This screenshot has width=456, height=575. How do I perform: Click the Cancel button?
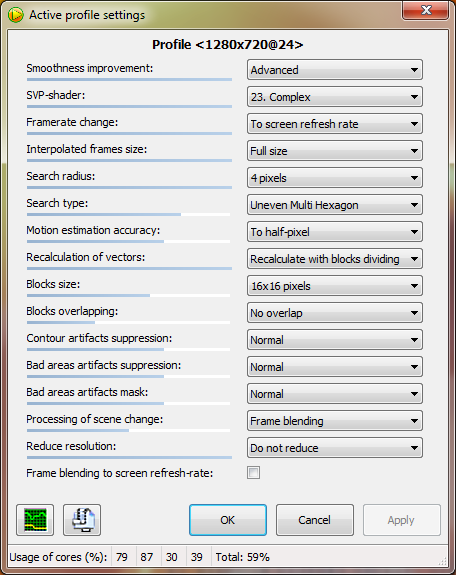coord(315,520)
